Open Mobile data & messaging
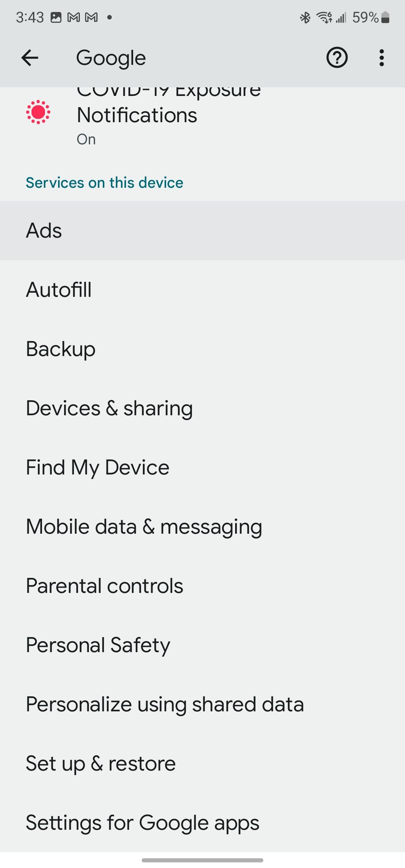This screenshot has height=868, width=405. point(202,526)
